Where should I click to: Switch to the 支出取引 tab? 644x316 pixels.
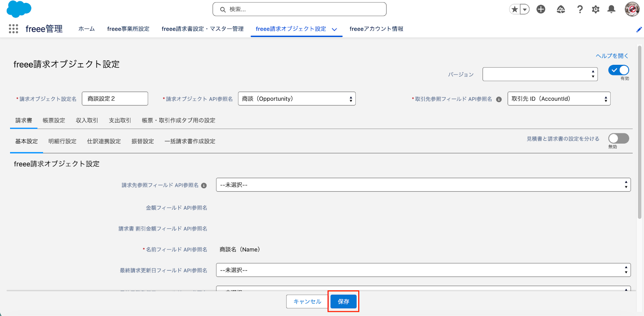[x=120, y=120]
